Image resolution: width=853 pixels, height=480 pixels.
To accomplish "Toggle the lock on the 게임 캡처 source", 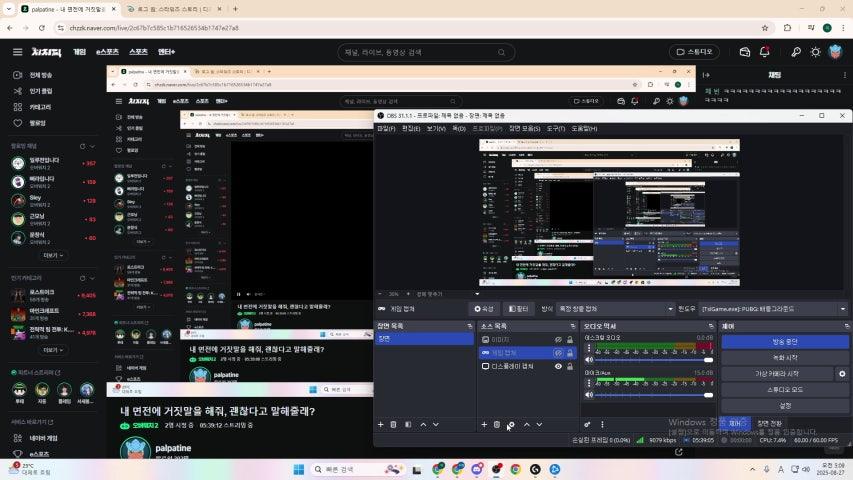I will [570, 353].
